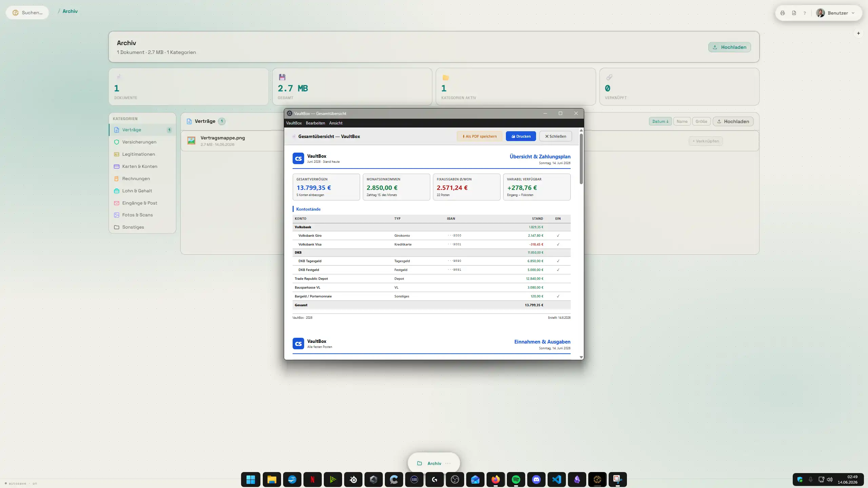Expand the Benutzer user dropdown chevron
Screen dimensions: 868x488
pyautogui.click(x=853, y=13)
